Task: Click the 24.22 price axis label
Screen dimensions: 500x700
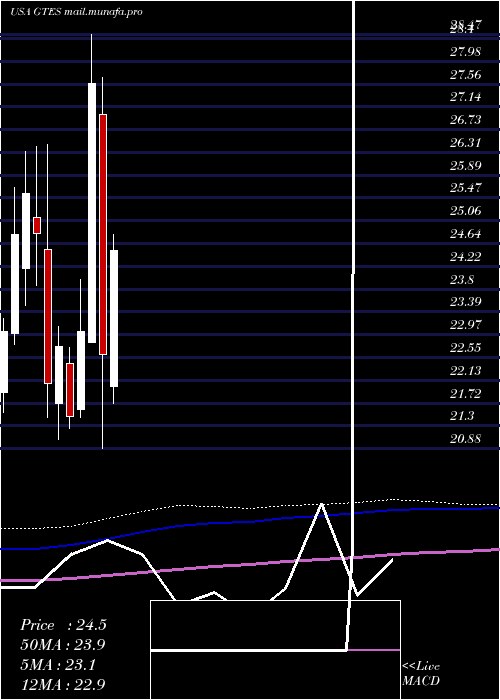Action: pos(465,257)
